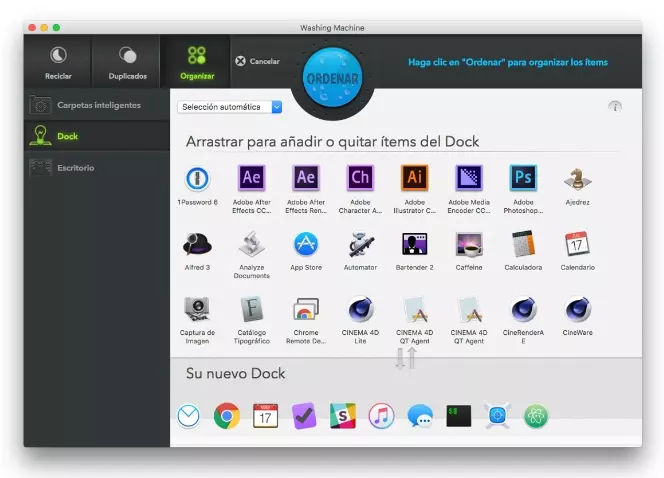Screen dimensions: 664x478
Task: Select the Adobe Photoshop icon
Action: pyautogui.click(x=523, y=178)
